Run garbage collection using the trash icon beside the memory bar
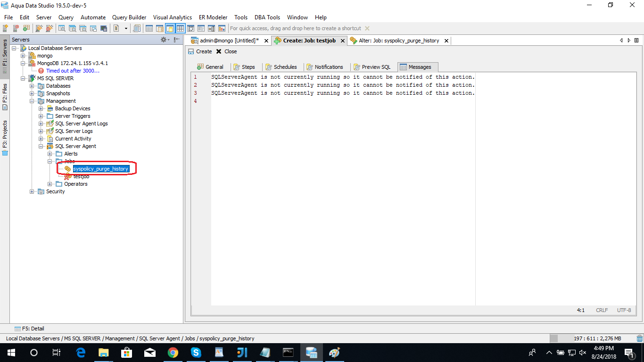644x362 pixels. click(639, 338)
